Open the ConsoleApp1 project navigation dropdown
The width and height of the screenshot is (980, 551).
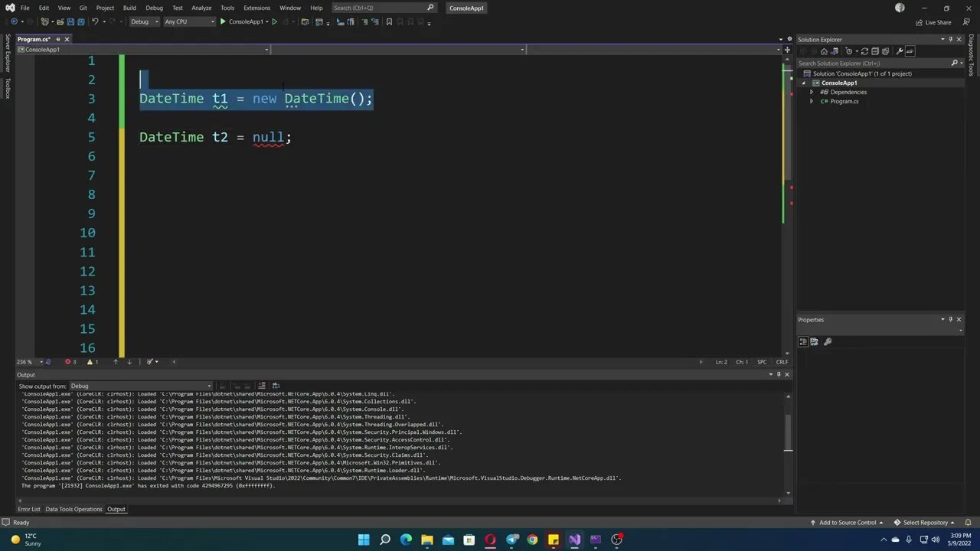point(142,50)
